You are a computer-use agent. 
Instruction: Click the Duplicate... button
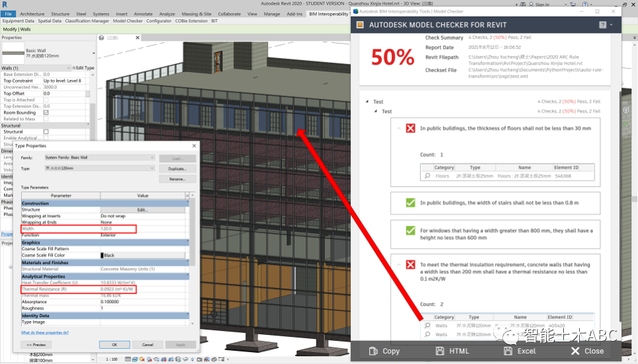[x=177, y=169]
